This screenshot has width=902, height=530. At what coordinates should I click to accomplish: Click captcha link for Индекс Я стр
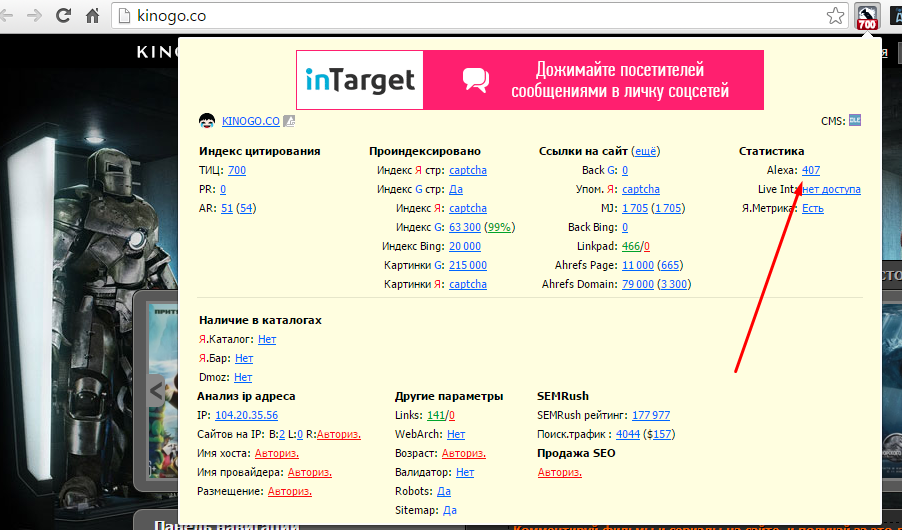(468, 170)
